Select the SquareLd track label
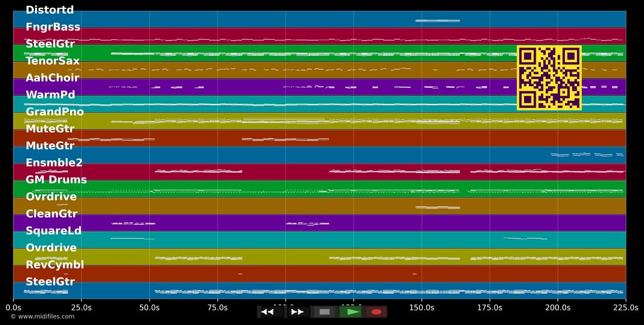 click(53, 231)
